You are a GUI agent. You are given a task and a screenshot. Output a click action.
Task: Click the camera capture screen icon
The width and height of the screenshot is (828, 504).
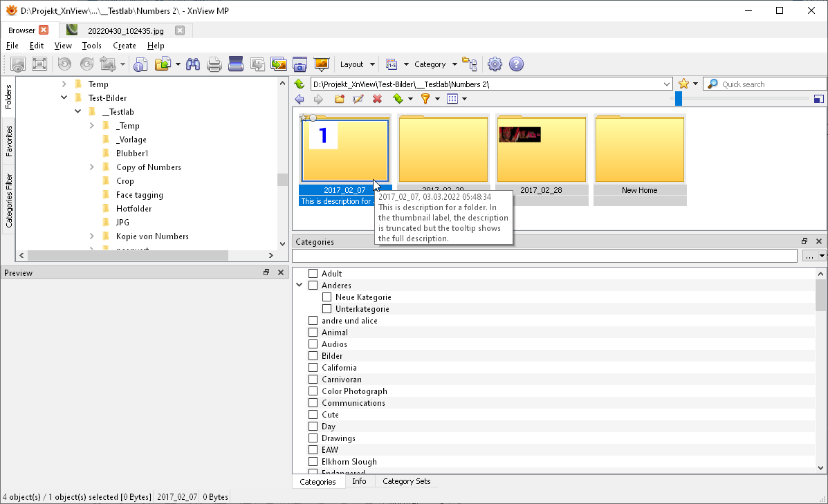[x=300, y=64]
